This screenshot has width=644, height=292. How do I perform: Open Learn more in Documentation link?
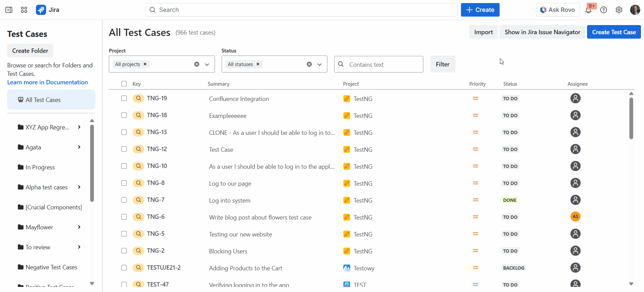(x=47, y=82)
